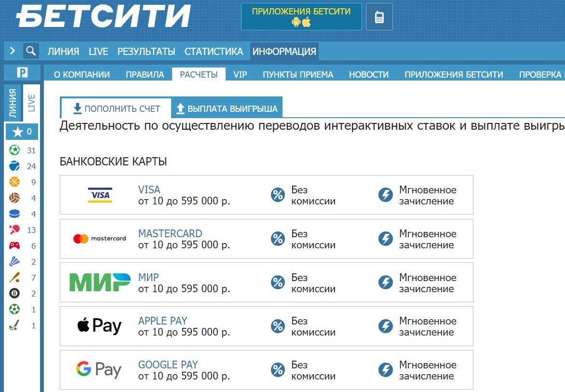Click the МИР card logo
Viewport: 565px width, 392px height.
[100, 282]
